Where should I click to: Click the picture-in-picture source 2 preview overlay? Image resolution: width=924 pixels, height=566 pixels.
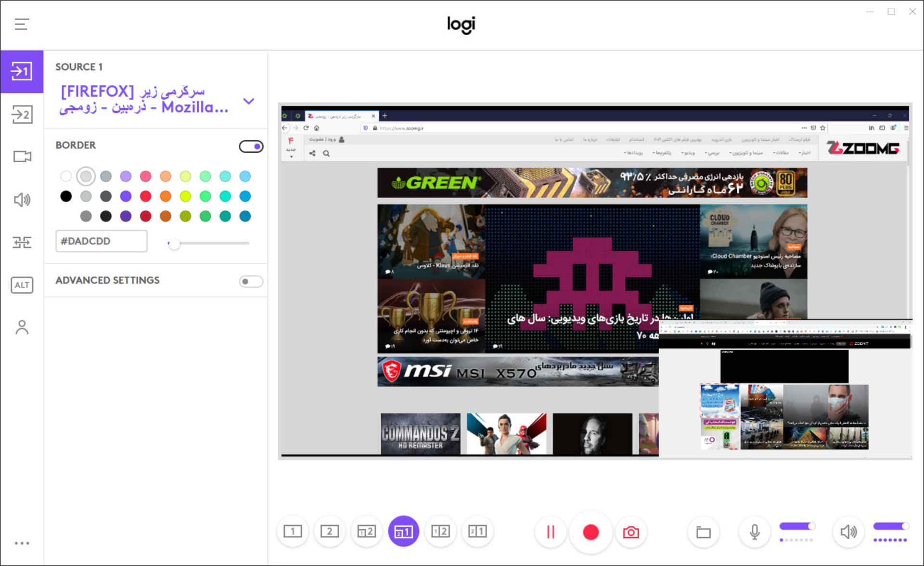click(x=785, y=389)
